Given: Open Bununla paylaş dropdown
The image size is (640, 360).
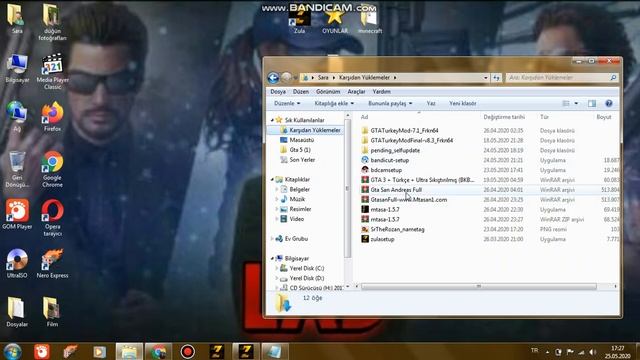Looking at the screenshot, I should pos(390,104).
